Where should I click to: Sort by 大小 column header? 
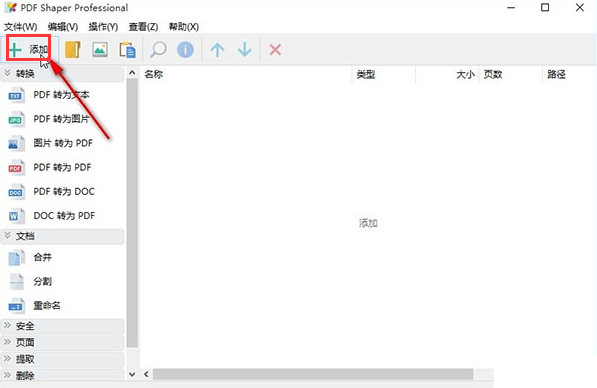[x=447, y=74]
